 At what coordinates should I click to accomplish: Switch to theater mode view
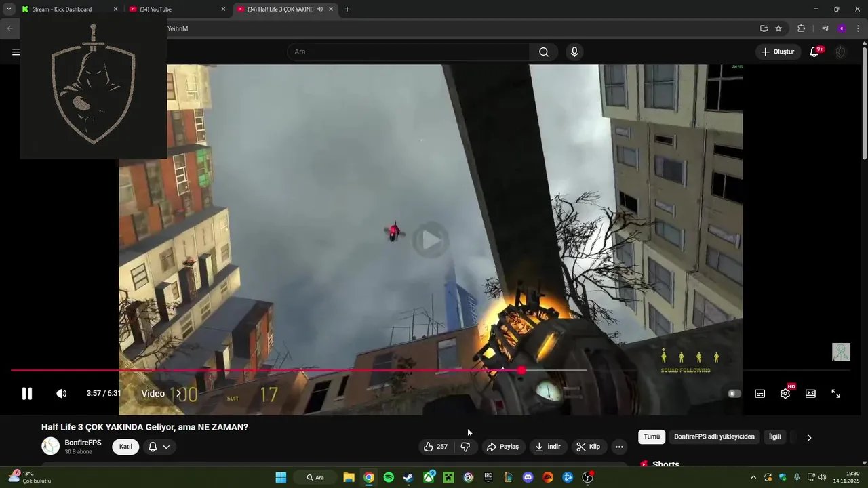(810, 394)
